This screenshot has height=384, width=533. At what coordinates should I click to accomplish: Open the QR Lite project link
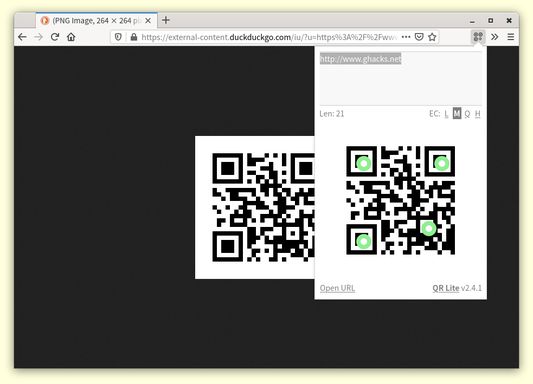point(446,288)
